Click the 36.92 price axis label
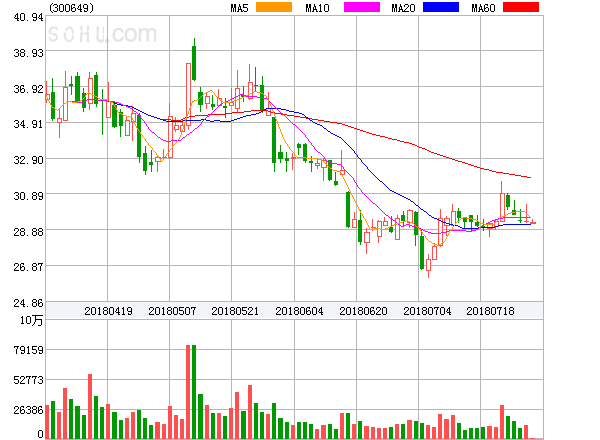The width and height of the screenshot is (600, 440). [x=28, y=89]
